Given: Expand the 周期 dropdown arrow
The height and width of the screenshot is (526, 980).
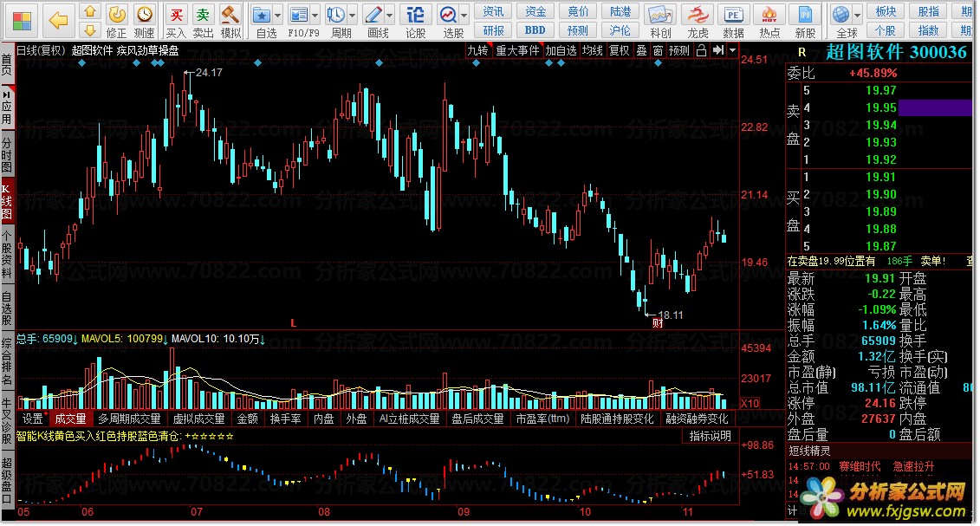Looking at the screenshot, I should click(353, 15).
